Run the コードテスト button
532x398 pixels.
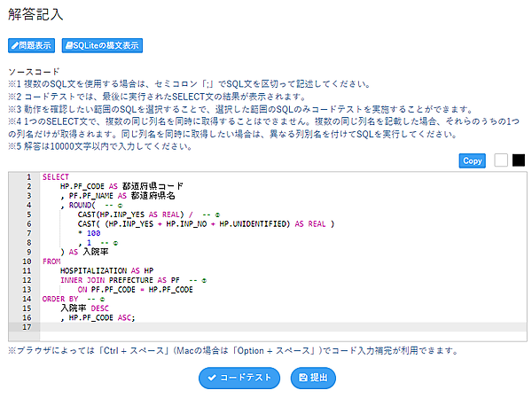click(239, 378)
